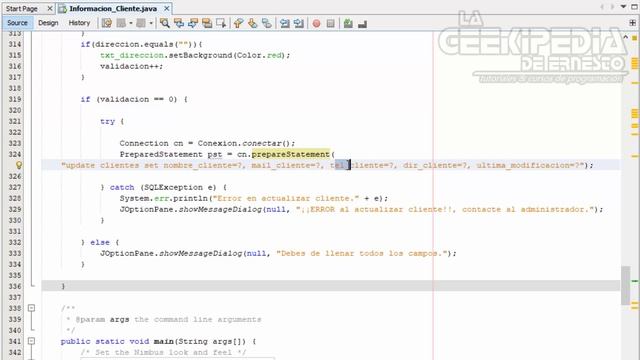Viewport: 640px width, 360px height.
Task: Click the Last Edit toolbar icon
Action: point(107,23)
